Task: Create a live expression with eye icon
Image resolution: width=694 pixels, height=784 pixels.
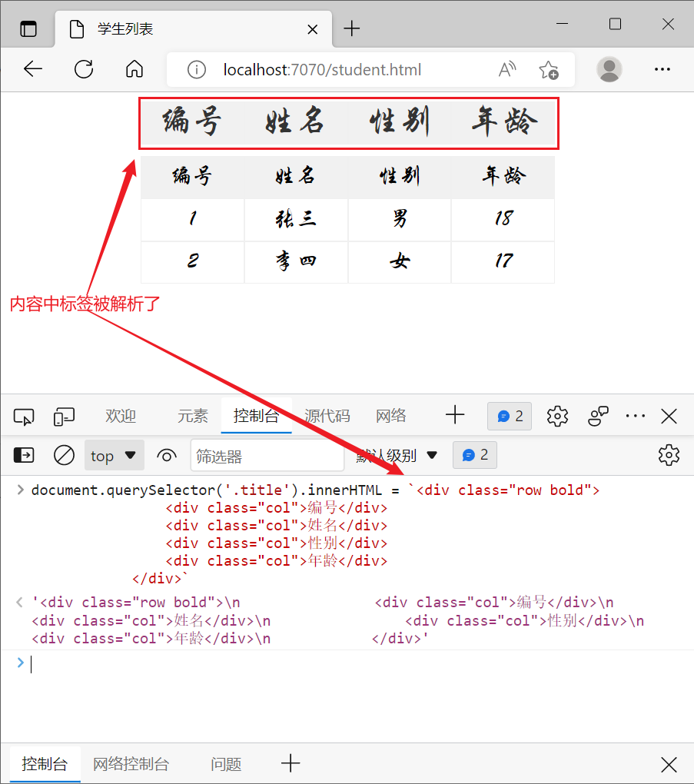Action: (167, 456)
